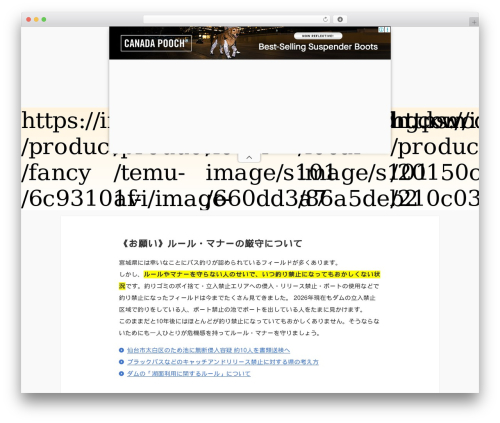Reload the page using the address bar icon
This screenshot has width=500, height=423.
click(x=325, y=20)
